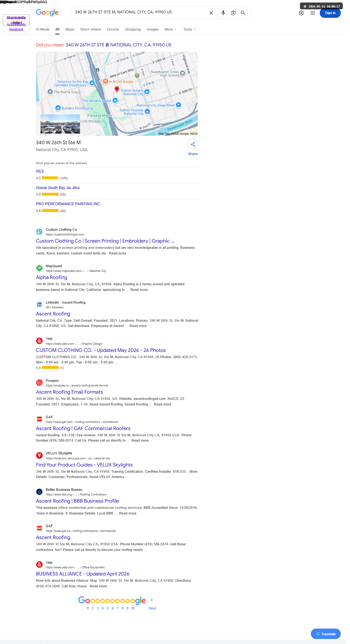Select the Images tab
This screenshot has height=644, width=350.
153,29
